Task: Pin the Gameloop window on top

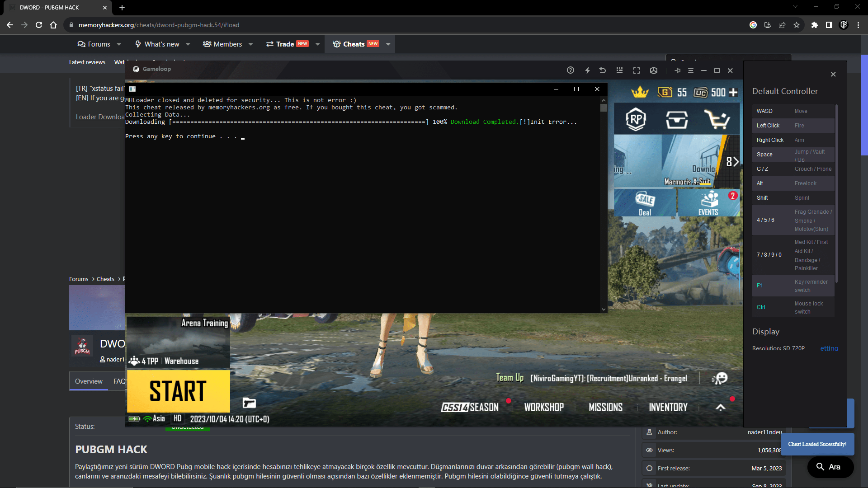Action: coord(677,70)
